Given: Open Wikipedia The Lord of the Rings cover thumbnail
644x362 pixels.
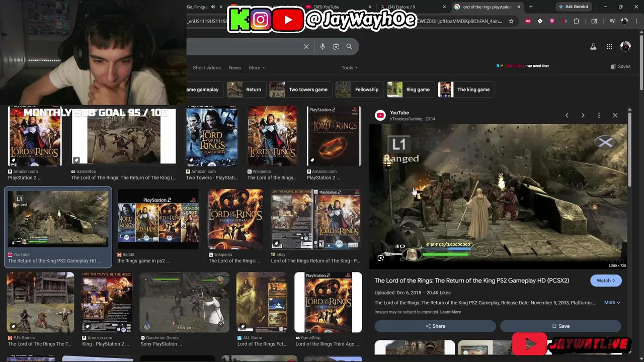Looking at the screenshot, I should click(272, 136).
